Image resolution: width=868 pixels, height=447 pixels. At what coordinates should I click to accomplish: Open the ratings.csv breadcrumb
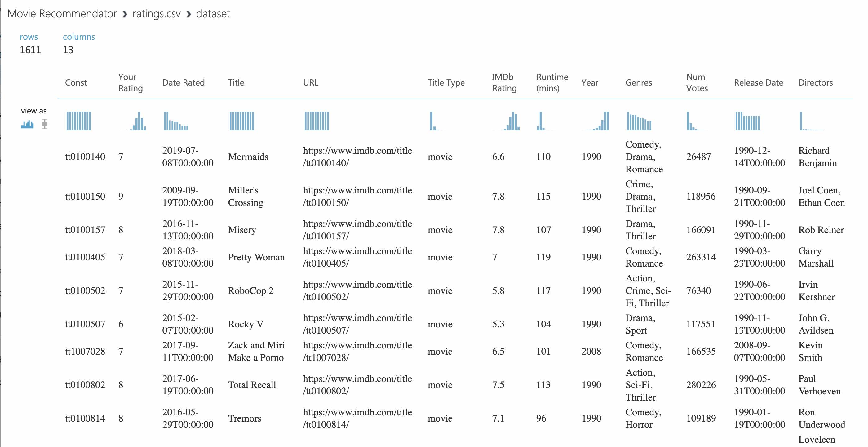point(156,14)
